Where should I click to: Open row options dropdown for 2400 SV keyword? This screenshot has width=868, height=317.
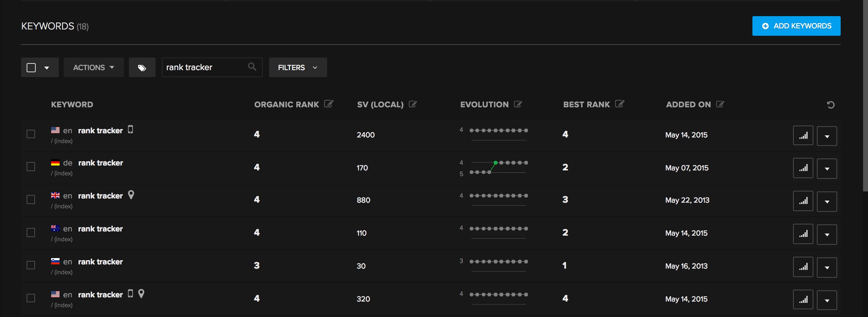pos(827,136)
